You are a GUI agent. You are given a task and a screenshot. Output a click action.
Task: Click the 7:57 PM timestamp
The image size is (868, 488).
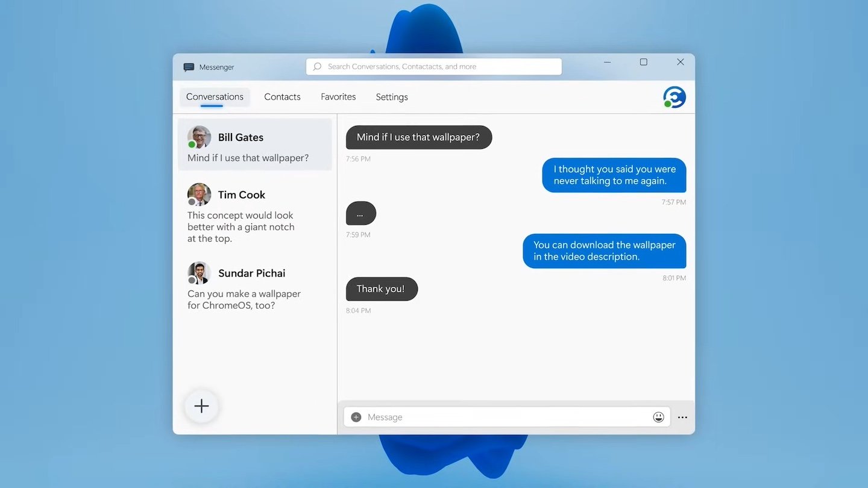pos(674,202)
